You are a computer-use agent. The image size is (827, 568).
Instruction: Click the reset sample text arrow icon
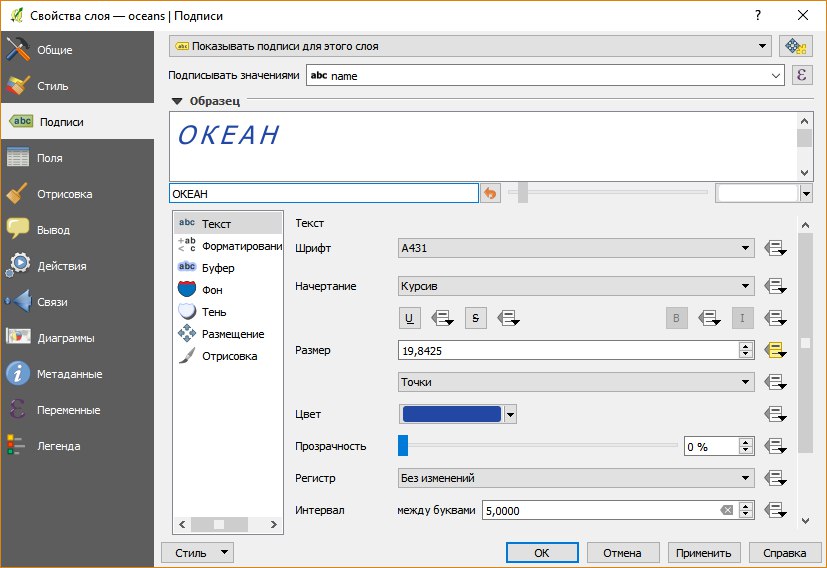(490, 193)
